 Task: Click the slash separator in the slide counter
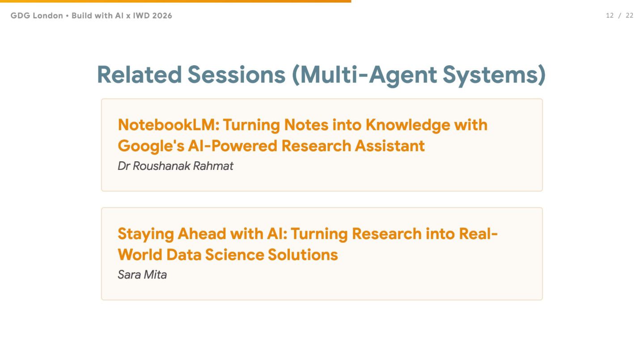click(620, 16)
